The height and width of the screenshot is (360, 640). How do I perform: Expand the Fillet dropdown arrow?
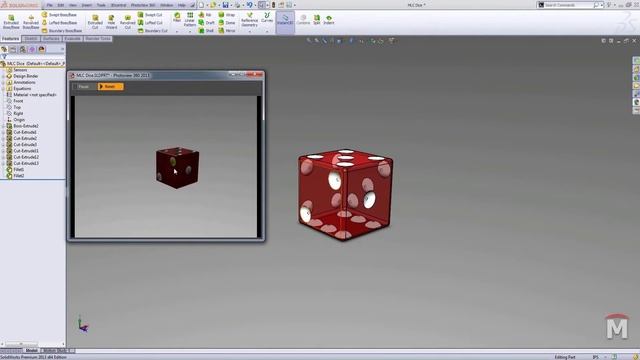(x=177, y=31)
